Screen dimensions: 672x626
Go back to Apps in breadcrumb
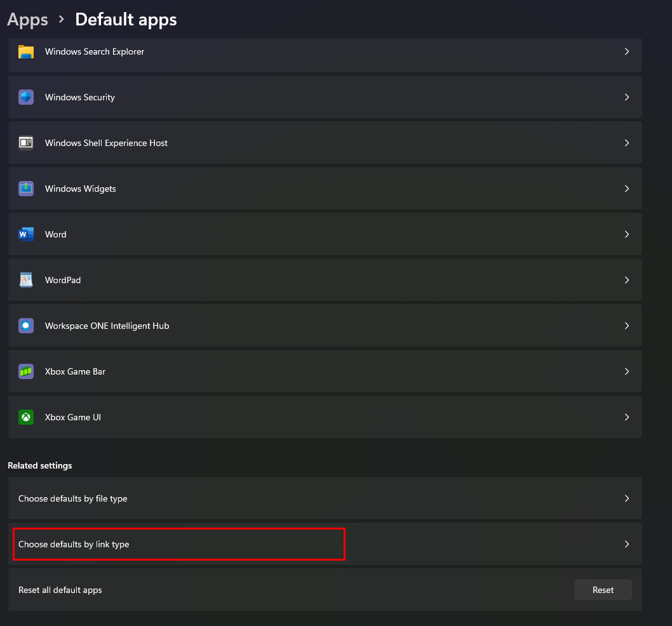click(28, 20)
